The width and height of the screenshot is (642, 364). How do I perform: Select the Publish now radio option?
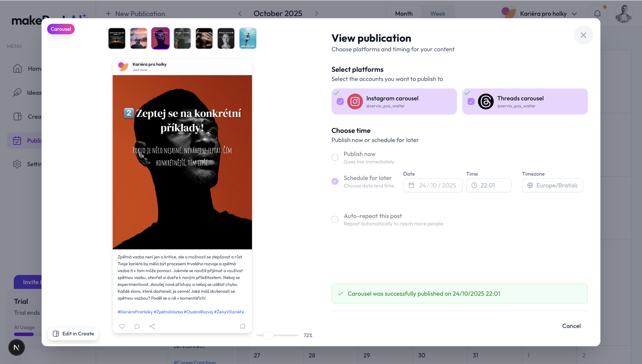click(335, 157)
